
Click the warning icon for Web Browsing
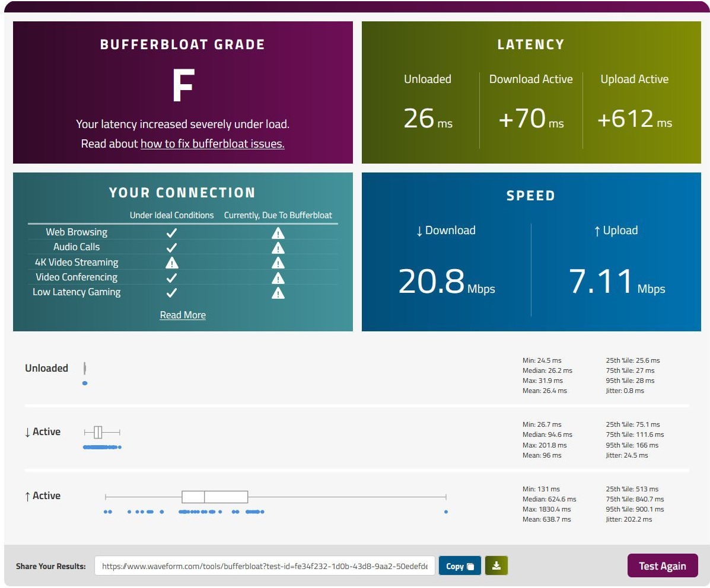278,233
